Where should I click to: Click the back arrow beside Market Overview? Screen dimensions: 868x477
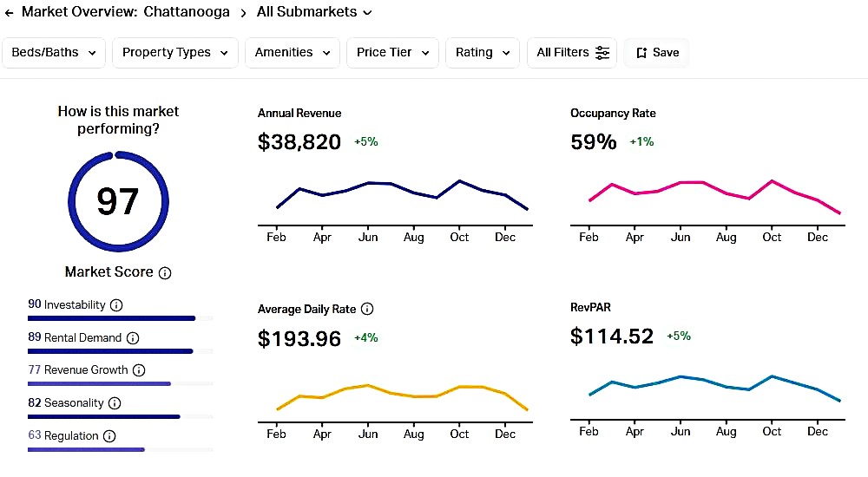[10, 13]
